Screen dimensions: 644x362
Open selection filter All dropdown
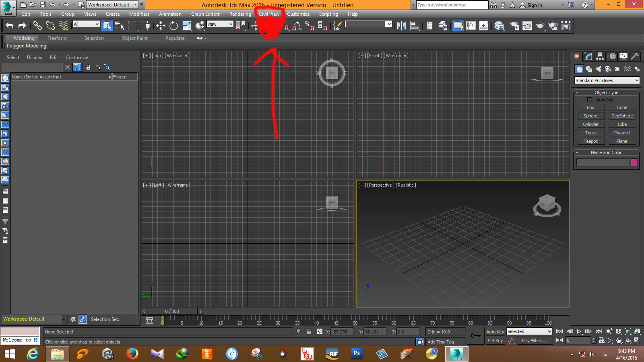pyautogui.click(x=86, y=24)
